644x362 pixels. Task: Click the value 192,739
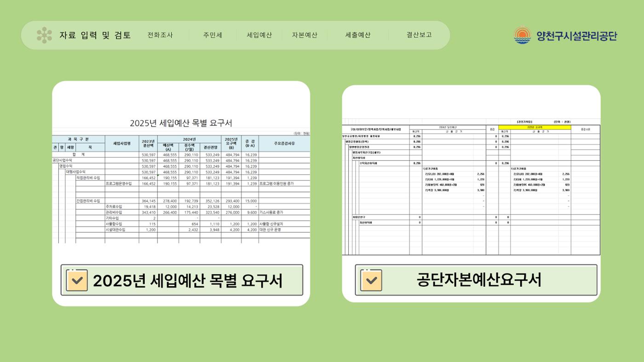191,201
